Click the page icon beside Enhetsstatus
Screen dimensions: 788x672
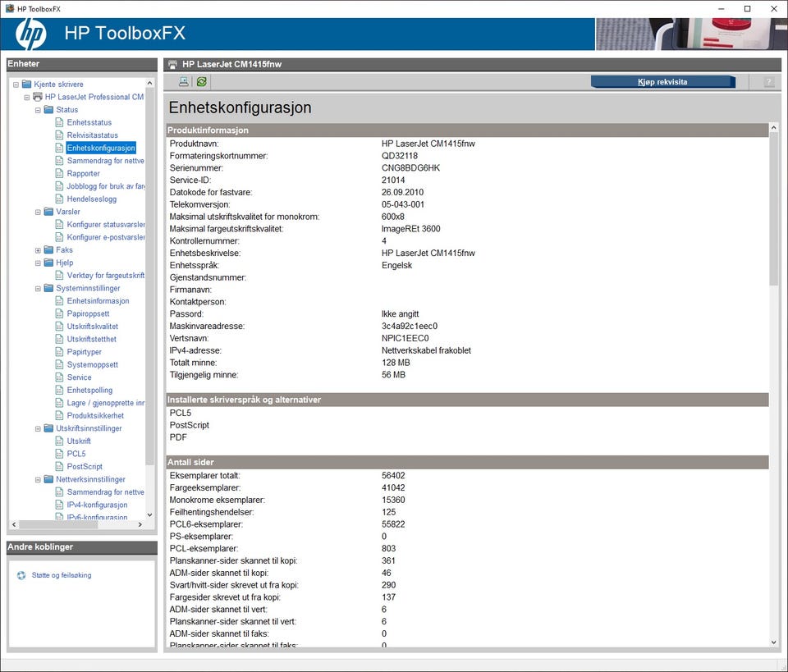pos(59,122)
